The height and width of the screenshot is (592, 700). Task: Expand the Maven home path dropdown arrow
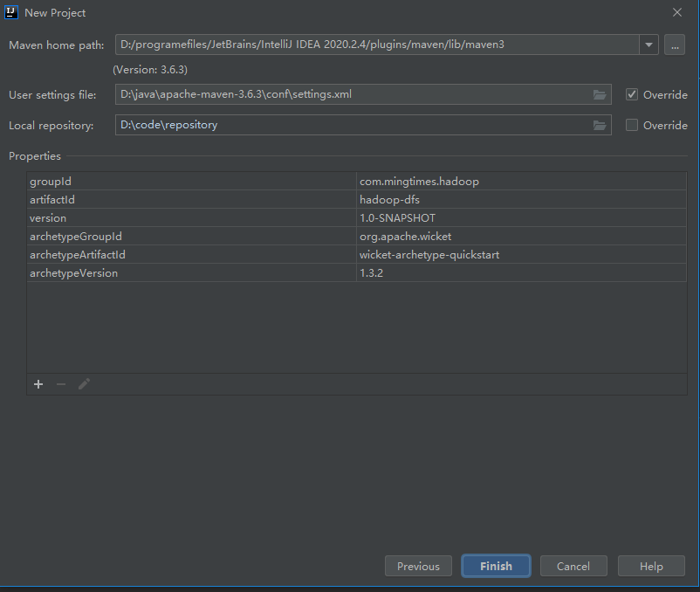(649, 45)
